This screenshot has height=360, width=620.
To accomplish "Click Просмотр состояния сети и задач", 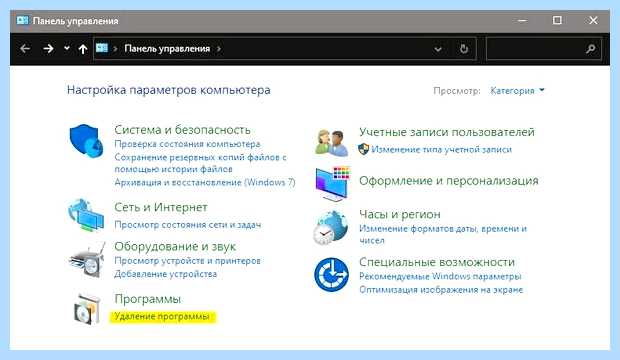I will tap(188, 225).
